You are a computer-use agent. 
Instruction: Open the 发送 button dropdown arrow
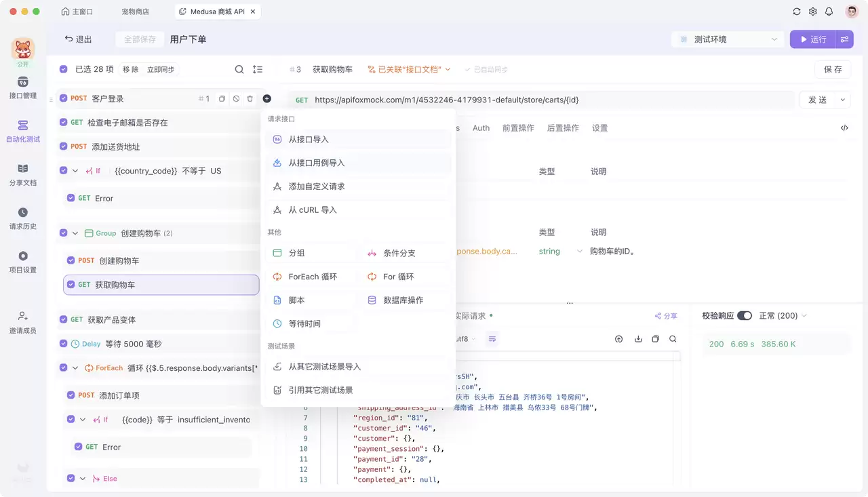(x=843, y=100)
